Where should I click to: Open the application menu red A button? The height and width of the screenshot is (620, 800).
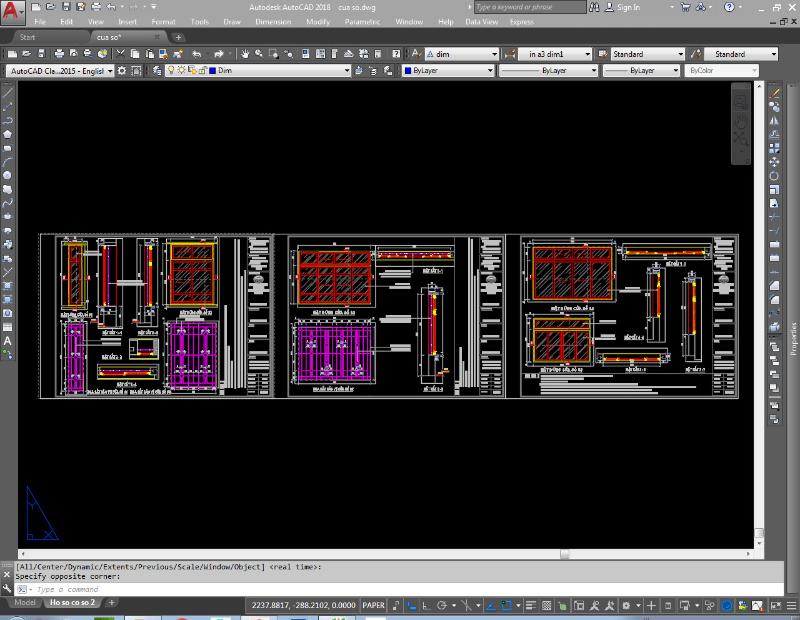pyautogui.click(x=11, y=12)
